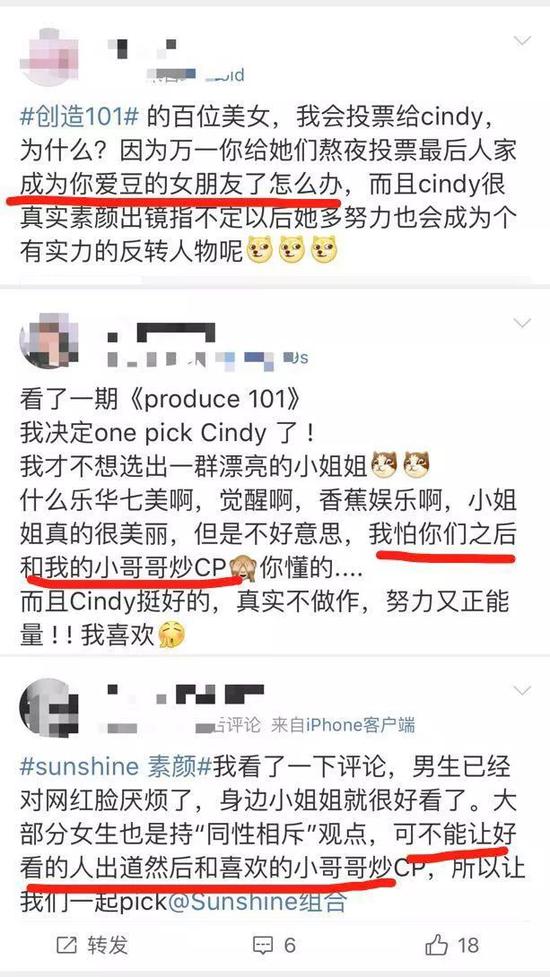The image size is (550, 977).
Task: View the first post's blurred avatar
Action: click(x=49, y=57)
